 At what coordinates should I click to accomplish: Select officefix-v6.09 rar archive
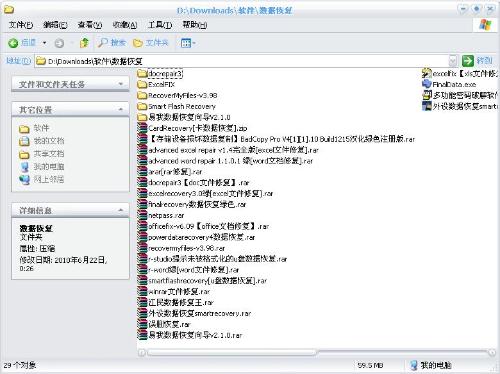click(x=203, y=226)
